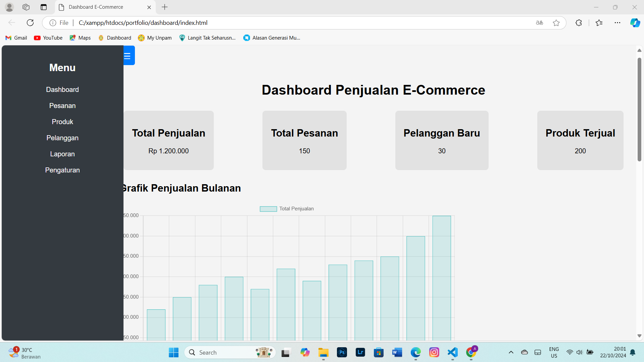The image size is (644, 362).
Task: Expand hidden icons in the system tray
Action: click(x=511, y=352)
